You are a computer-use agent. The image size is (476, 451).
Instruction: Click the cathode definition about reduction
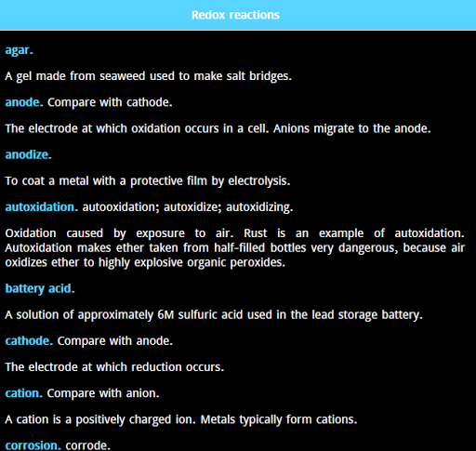tap(114, 367)
